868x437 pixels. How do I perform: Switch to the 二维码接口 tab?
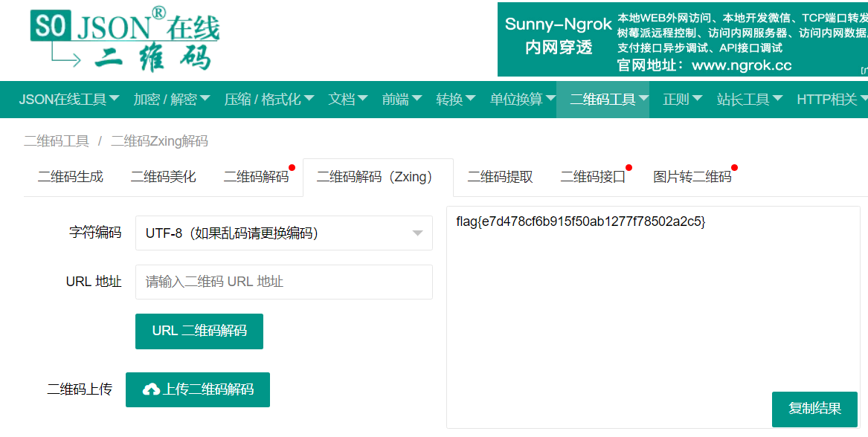(593, 177)
